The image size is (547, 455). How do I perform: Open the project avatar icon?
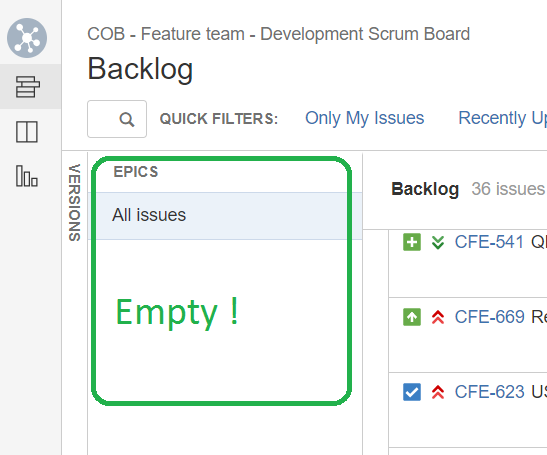click(x=27, y=38)
